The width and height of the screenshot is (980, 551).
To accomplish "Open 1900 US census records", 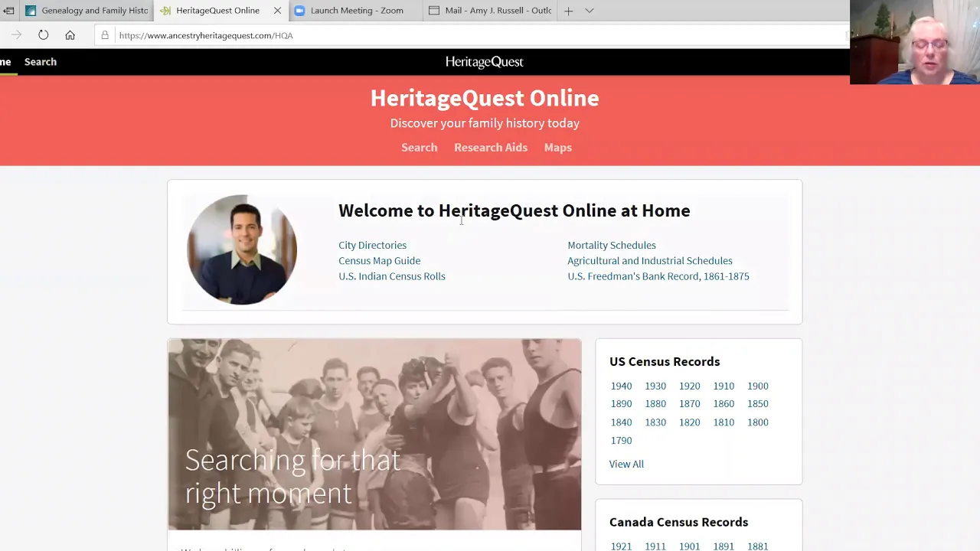I will pos(758,386).
